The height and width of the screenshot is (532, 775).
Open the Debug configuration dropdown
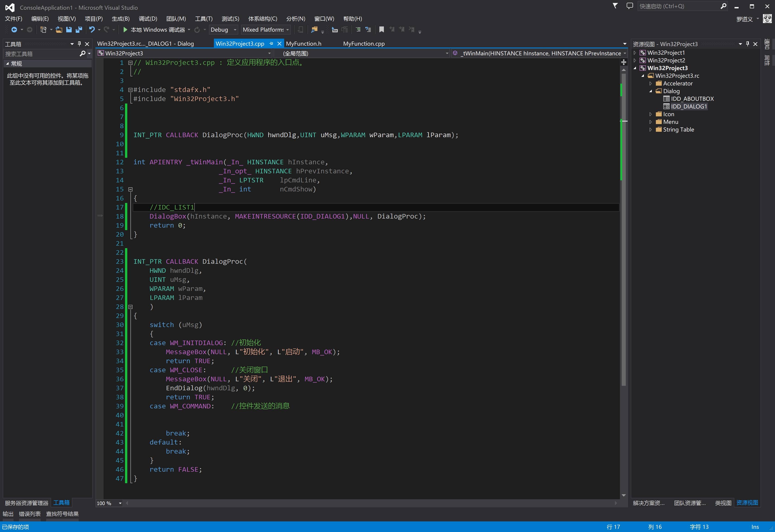pyautogui.click(x=223, y=30)
